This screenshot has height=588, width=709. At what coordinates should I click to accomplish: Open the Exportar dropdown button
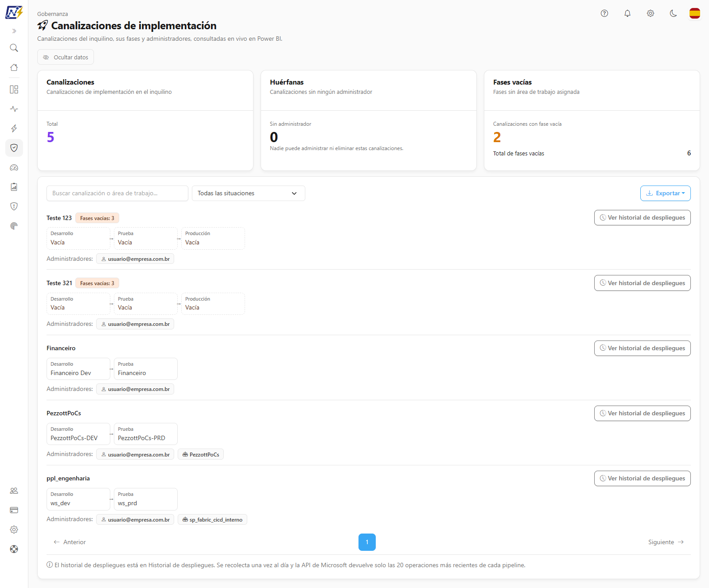[666, 193]
